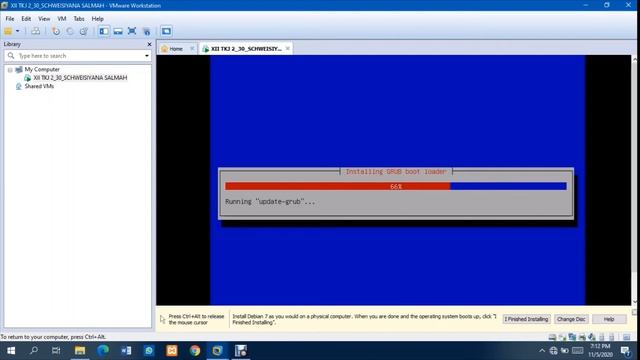640x360 pixels.
Task: Click the GRUB install progress bar
Action: point(396,186)
